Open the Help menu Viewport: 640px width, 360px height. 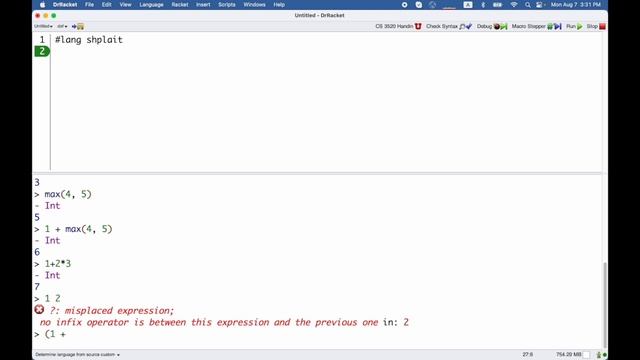(279, 4)
